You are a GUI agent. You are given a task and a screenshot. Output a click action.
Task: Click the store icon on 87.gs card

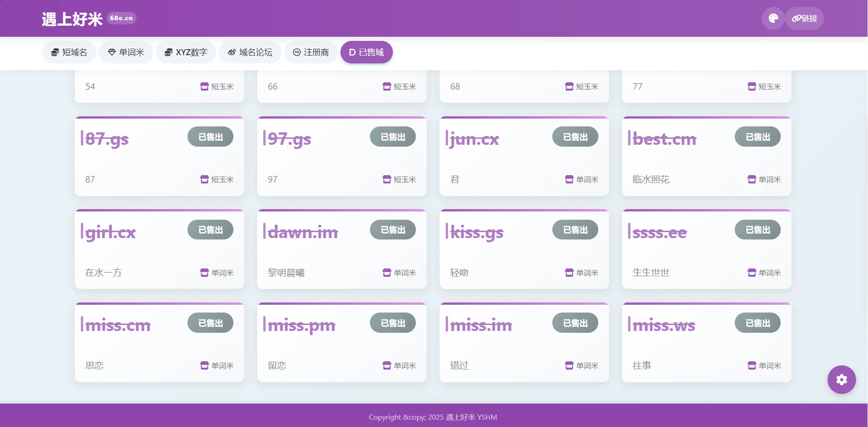click(x=204, y=179)
